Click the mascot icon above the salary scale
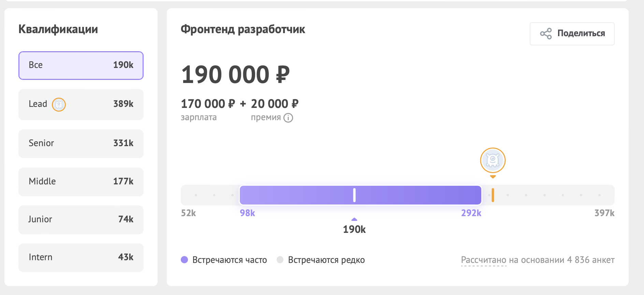The height and width of the screenshot is (295, 644). click(493, 160)
